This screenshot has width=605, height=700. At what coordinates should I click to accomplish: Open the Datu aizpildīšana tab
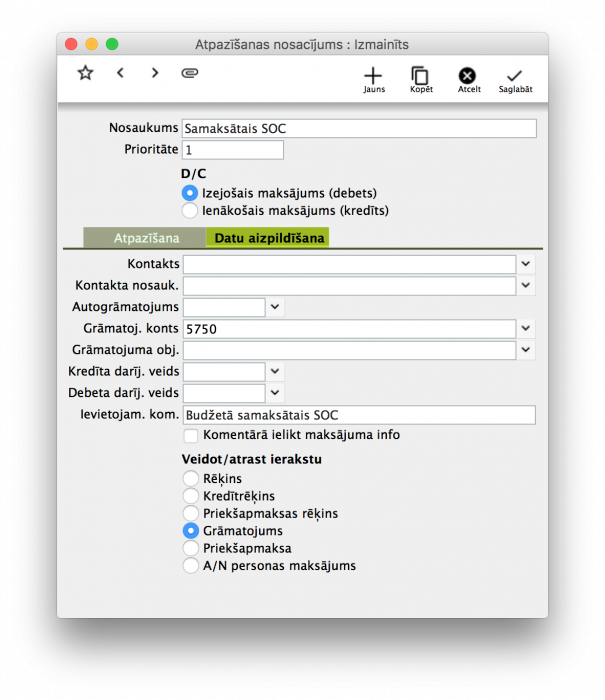click(267, 238)
